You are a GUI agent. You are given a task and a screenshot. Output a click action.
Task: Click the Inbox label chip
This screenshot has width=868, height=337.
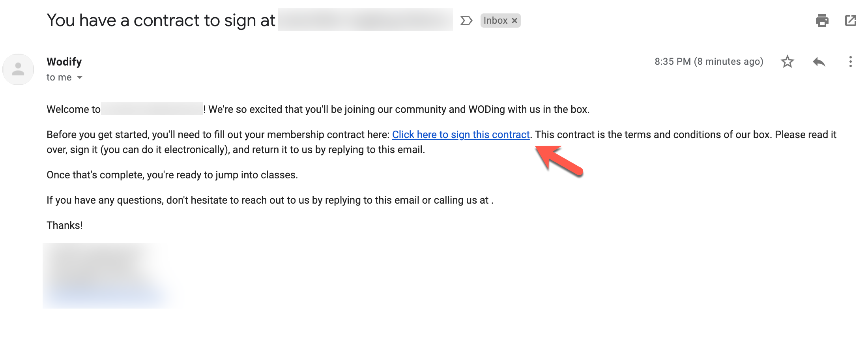pos(495,21)
